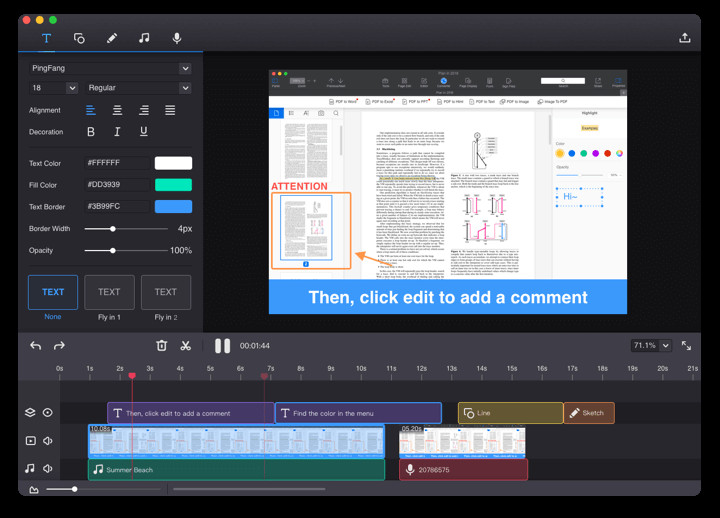Click the red playhead marker
The height and width of the screenshot is (518, 720).
tap(132, 376)
